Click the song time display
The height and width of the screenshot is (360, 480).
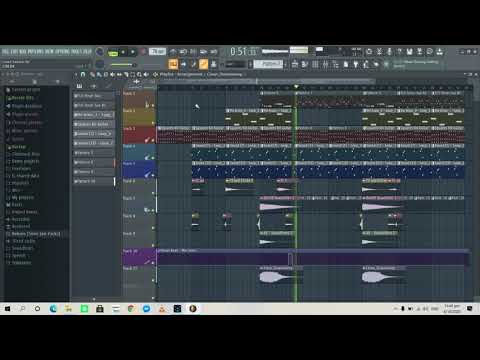pyautogui.click(x=243, y=52)
